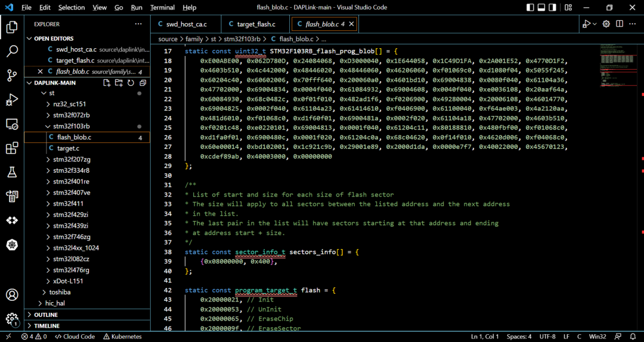The width and height of the screenshot is (644, 342).
Task: Toggle the bottom panel visibility
Action: pos(541,7)
